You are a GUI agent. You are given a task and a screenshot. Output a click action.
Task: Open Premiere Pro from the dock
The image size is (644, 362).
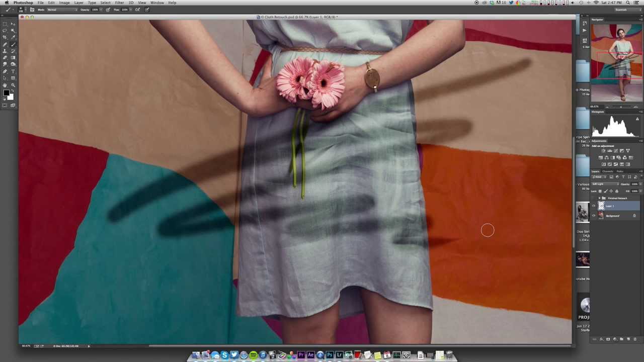301,355
